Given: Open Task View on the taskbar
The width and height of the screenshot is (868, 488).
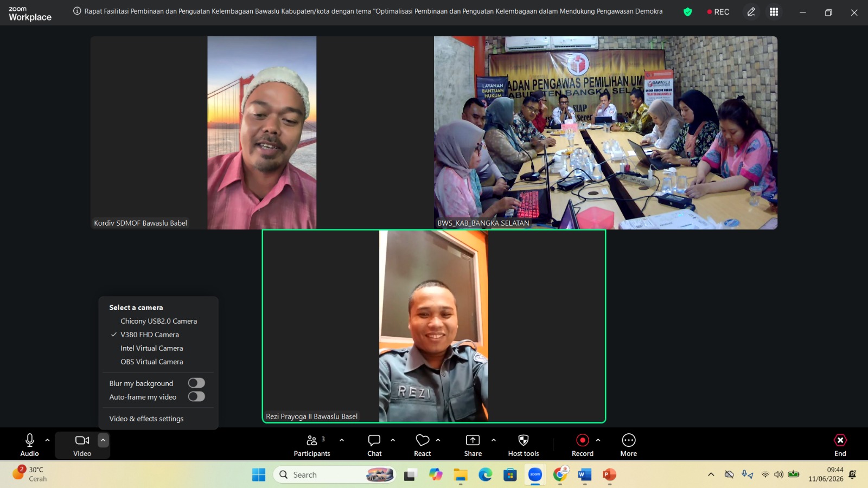Looking at the screenshot, I should pos(410,475).
